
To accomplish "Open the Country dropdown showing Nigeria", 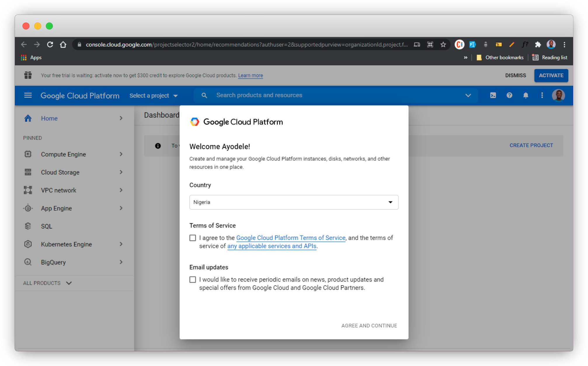I will pos(294,202).
